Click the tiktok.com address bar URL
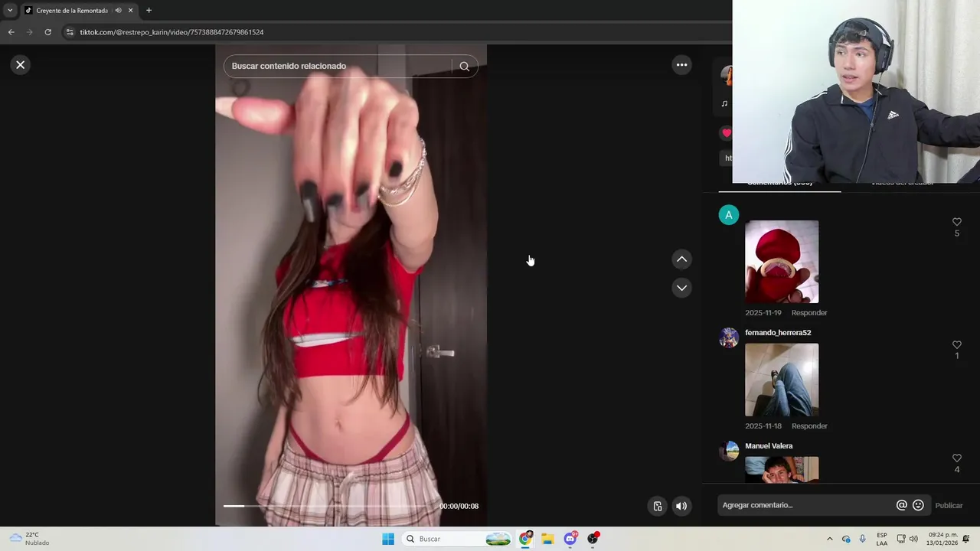 click(171, 32)
